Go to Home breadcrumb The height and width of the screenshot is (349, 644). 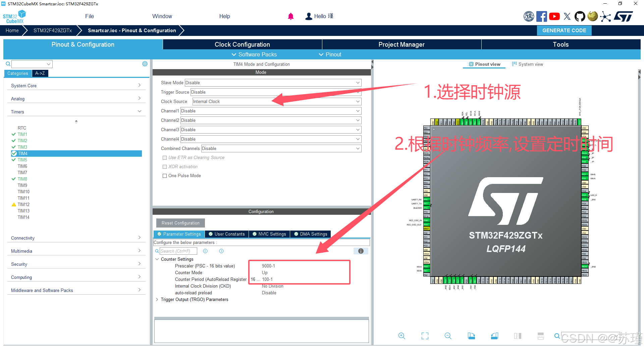(x=12, y=31)
